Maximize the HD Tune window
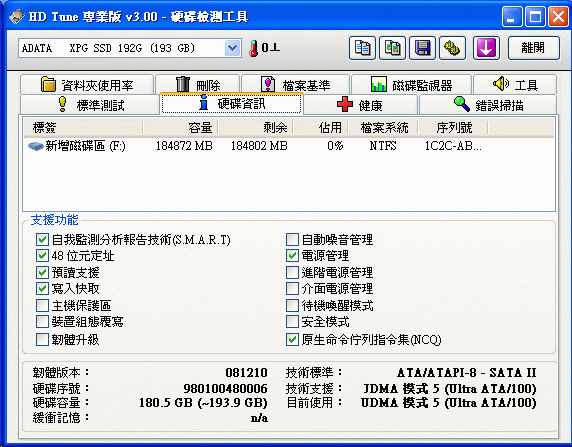The width and height of the screenshot is (572, 447). [x=535, y=16]
